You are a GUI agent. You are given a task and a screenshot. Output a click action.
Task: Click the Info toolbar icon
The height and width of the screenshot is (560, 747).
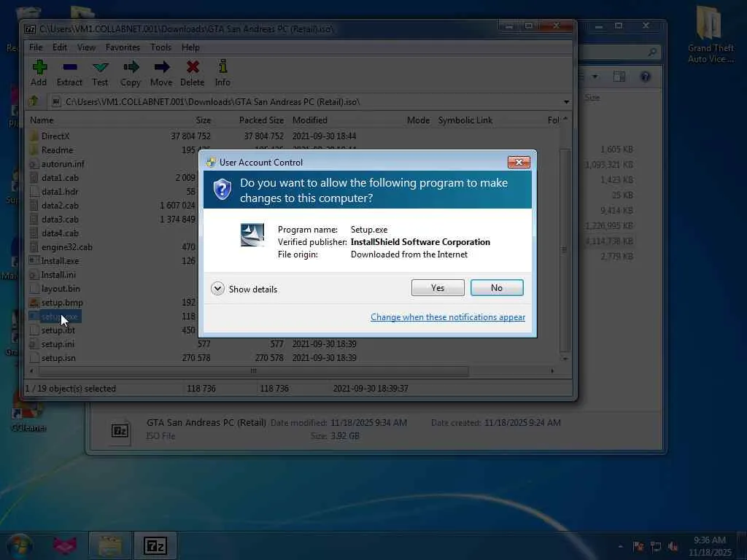pos(222,73)
